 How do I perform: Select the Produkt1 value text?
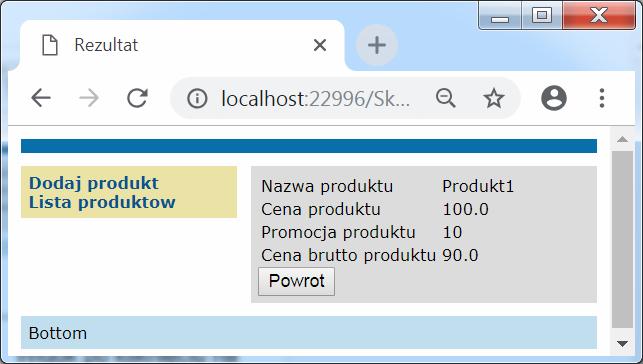478,187
